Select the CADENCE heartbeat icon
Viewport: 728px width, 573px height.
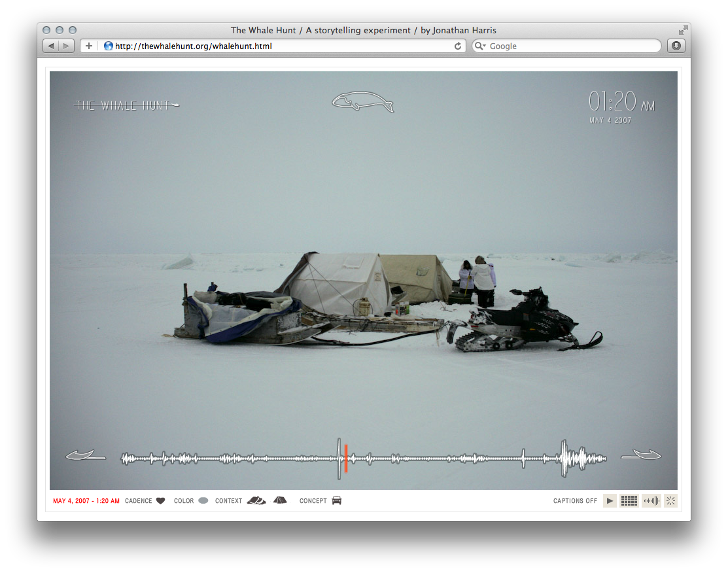tap(162, 500)
